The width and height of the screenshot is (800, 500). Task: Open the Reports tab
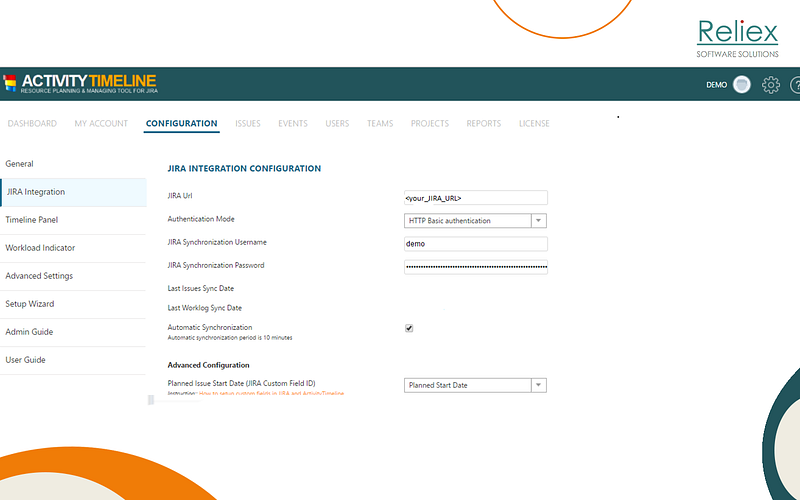[x=484, y=123]
